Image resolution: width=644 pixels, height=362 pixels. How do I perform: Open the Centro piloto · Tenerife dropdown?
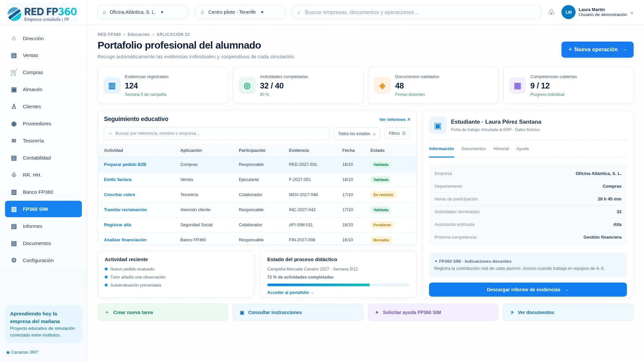point(240,12)
